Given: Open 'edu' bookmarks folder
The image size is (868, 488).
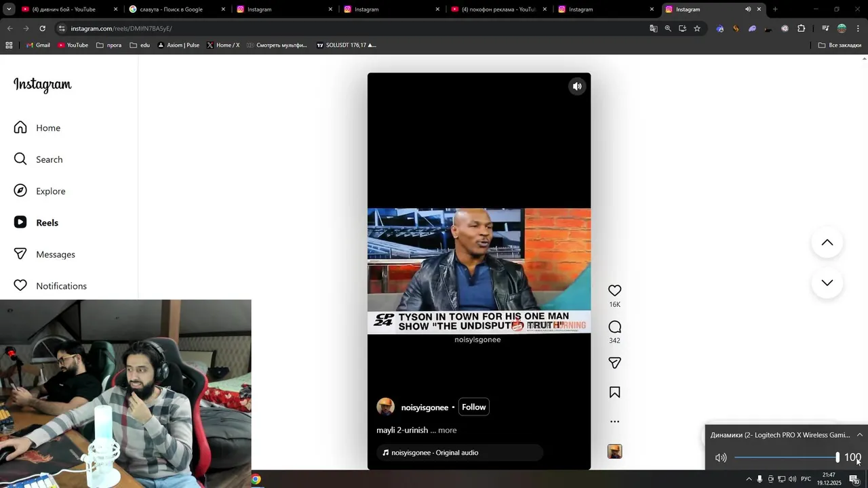Looking at the screenshot, I should [x=140, y=45].
